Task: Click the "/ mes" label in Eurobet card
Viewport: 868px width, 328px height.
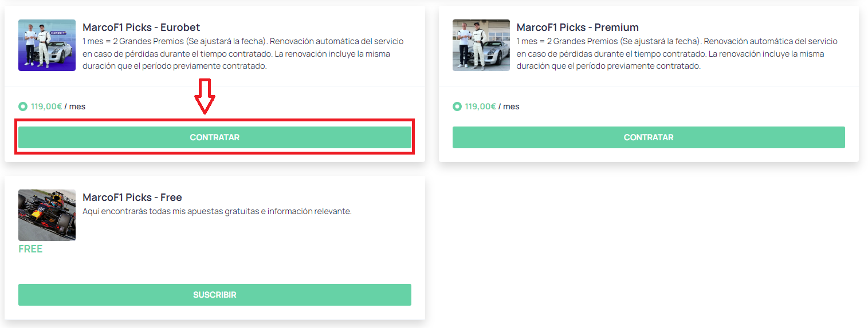Action: 75,106
